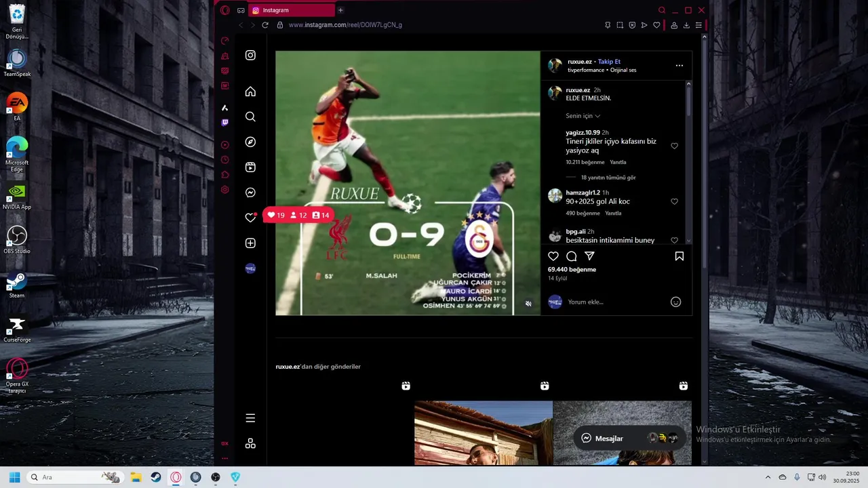Open Instagram Reels sidebar icon
Image resolution: width=868 pixels, height=488 pixels.
[250, 167]
